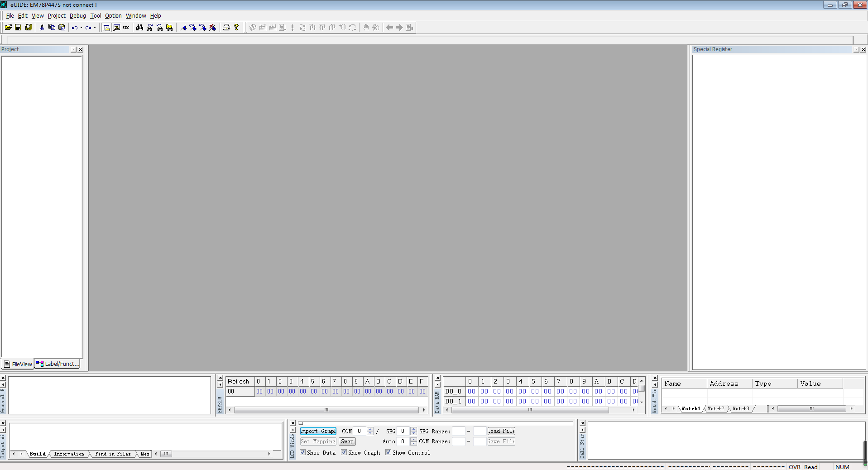Open the Project menu
This screenshot has width=868, height=470.
coord(57,16)
